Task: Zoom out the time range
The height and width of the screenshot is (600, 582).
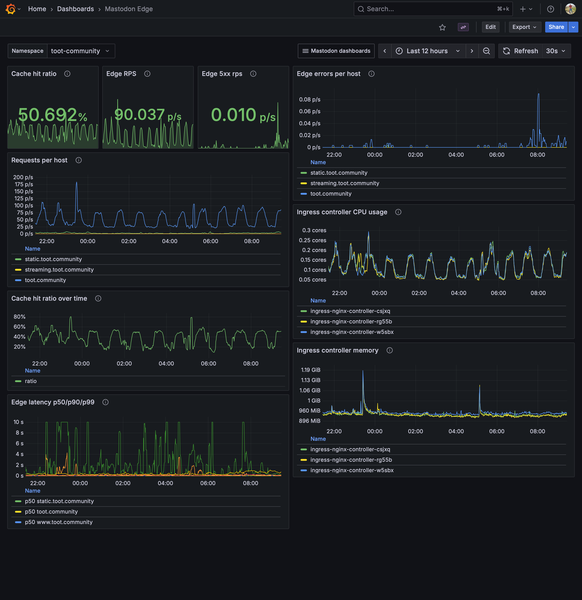Action: point(486,51)
